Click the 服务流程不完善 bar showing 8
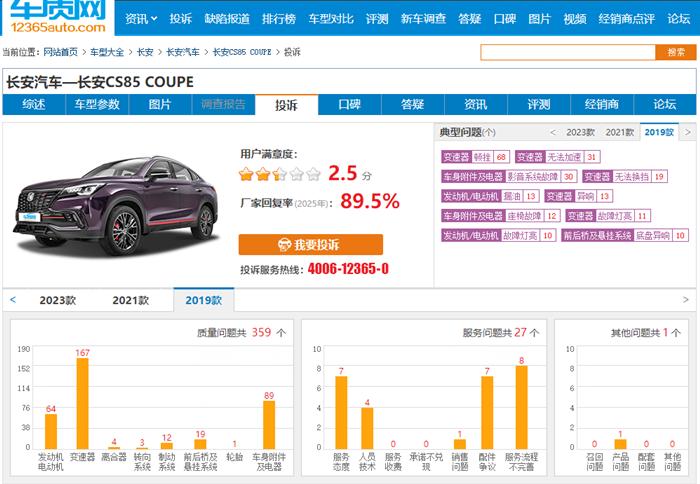This screenshot has width=700, height=484. point(521,407)
